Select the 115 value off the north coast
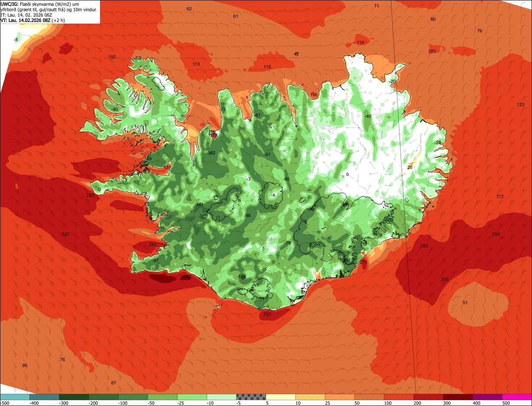Screen dimensions: 532x406 click(x=267, y=67)
